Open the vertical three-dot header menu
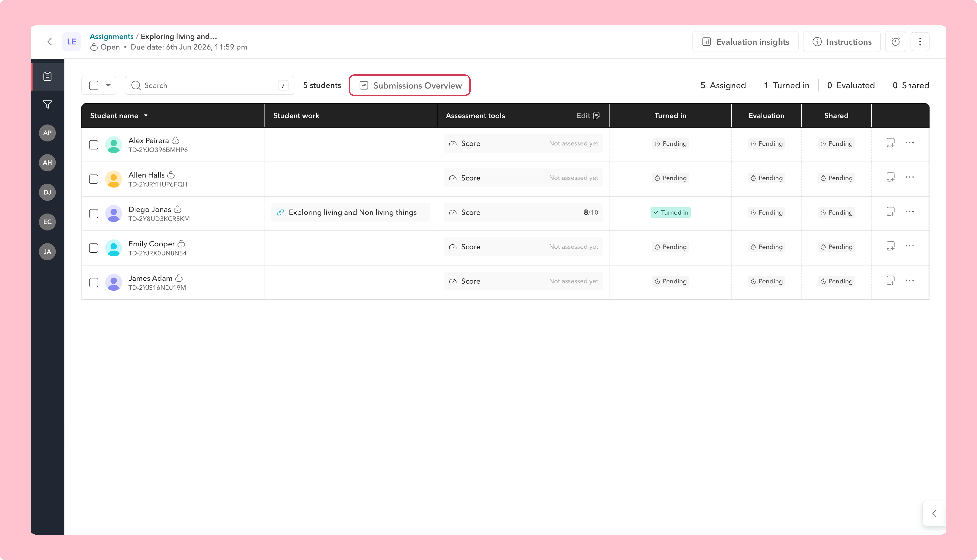The image size is (977, 560). click(920, 41)
